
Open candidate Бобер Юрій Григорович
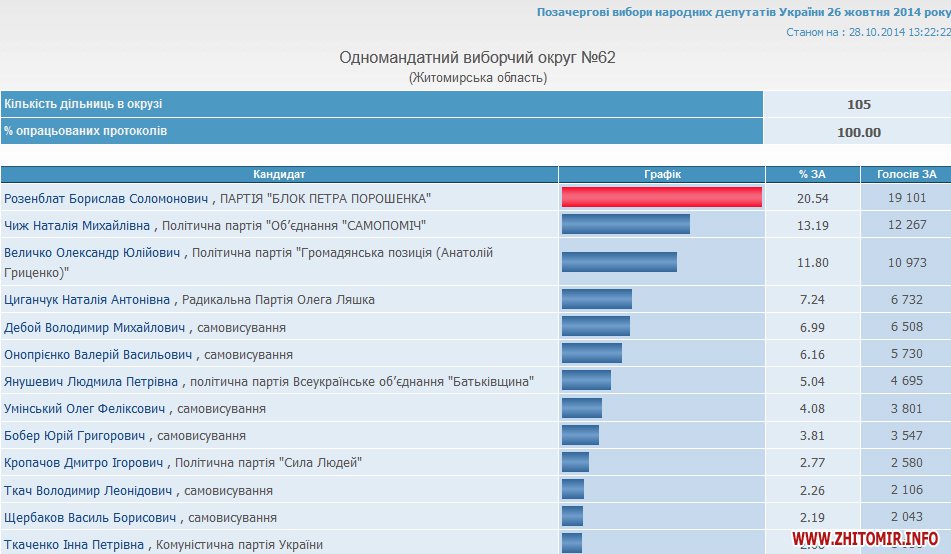pyautogui.click(x=76, y=436)
